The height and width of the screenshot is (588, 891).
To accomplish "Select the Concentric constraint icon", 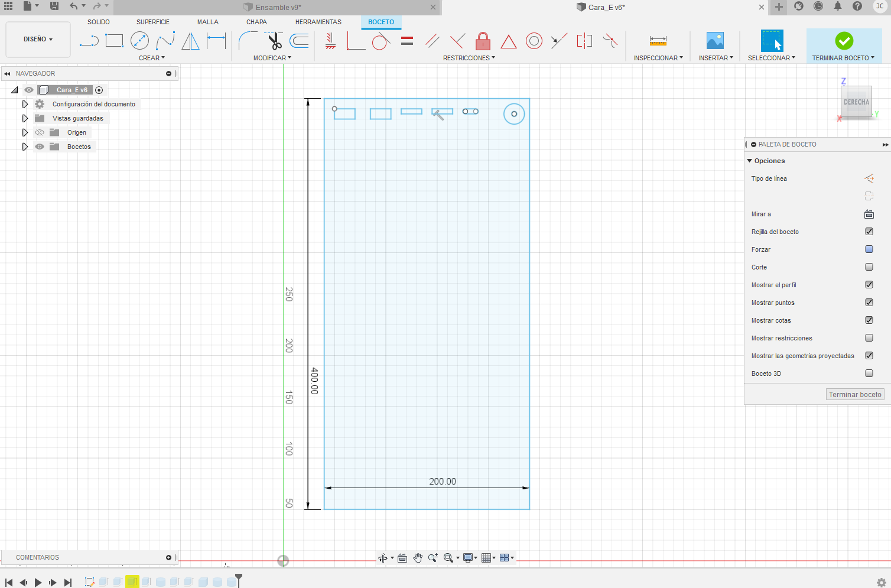I will point(534,41).
